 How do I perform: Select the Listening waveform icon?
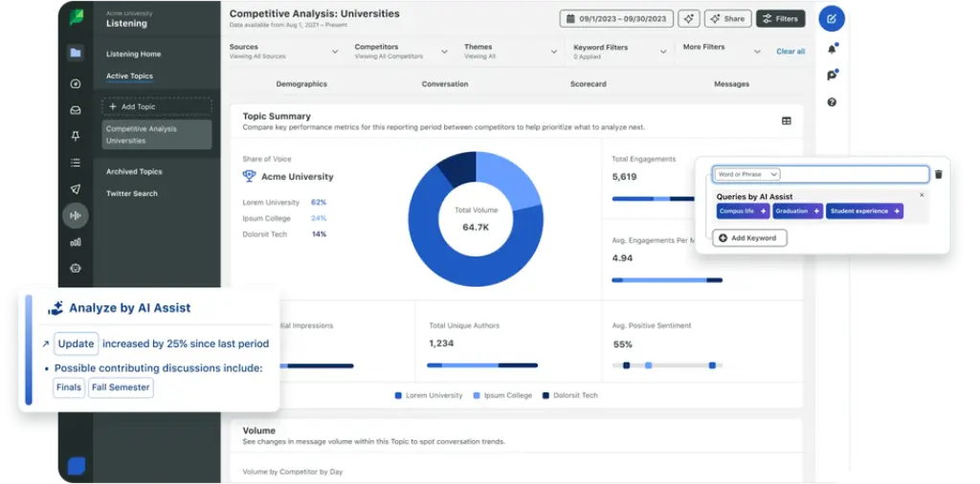(x=76, y=215)
